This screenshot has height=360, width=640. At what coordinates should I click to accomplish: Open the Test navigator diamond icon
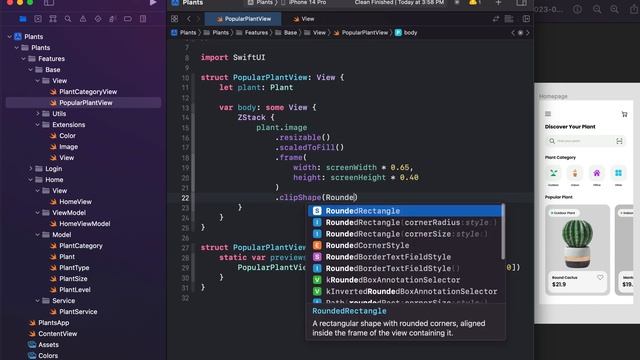pyautogui.click(x=98, y=19)
